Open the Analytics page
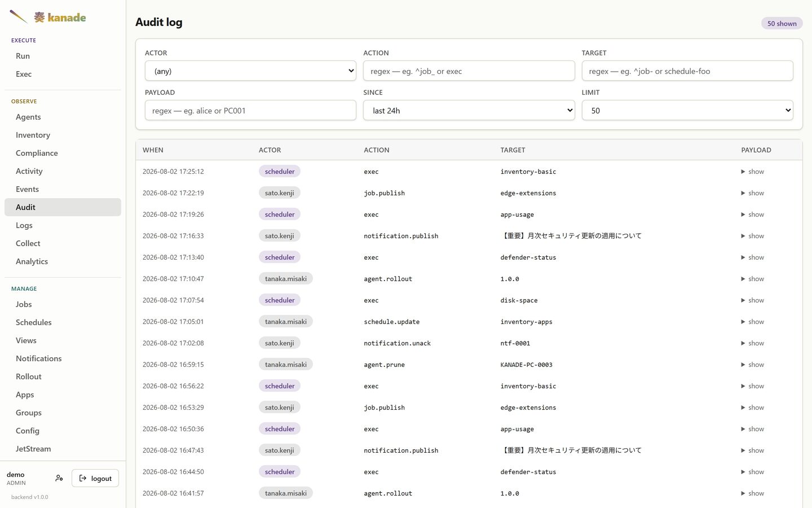Viewport: 812px width, 508px height. 63,261
